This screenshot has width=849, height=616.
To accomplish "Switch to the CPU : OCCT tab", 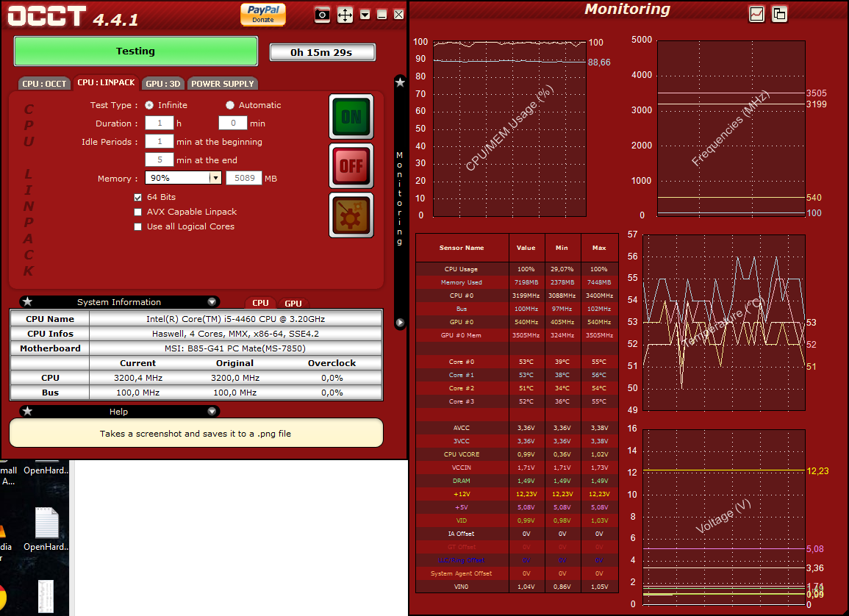I will tap(44, 84).
